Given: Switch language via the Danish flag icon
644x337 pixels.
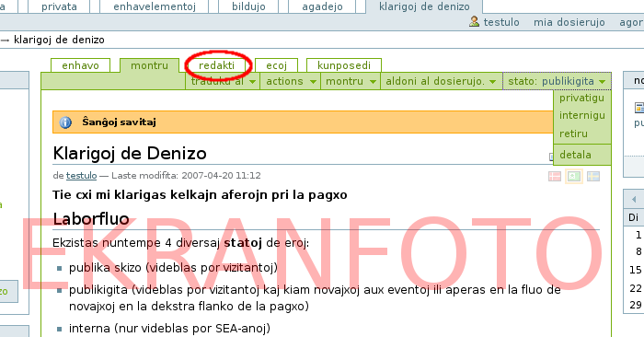Looking at the screenshot, I should [555, 176].
